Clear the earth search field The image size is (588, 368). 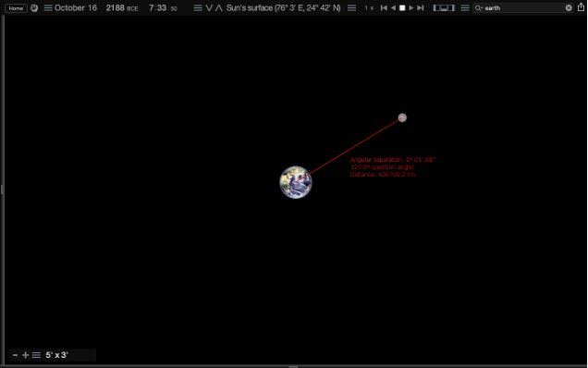[x=569, y=8]
